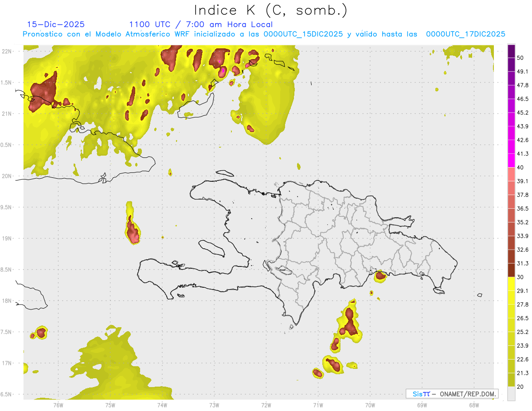The height and width of the screenshot is (411, 532).
Task: Select the salmon swatch between 39.1 and 40
Action: (x=511, y=174)
